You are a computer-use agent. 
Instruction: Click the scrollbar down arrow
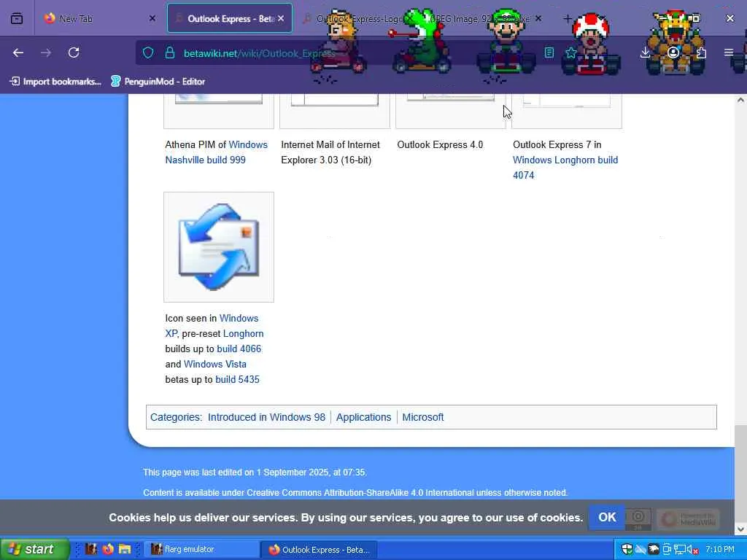point(740,529)
